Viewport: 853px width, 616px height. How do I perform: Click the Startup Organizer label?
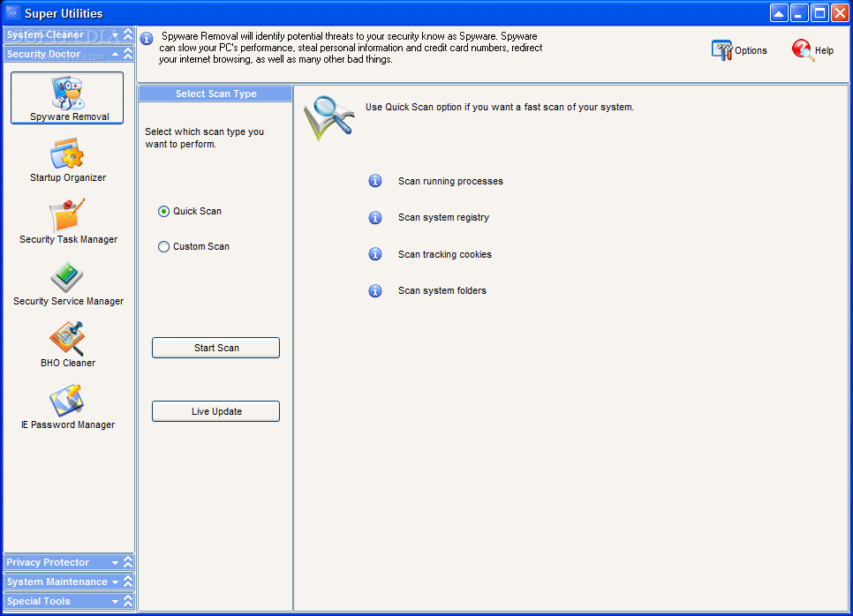pos(68,177)
